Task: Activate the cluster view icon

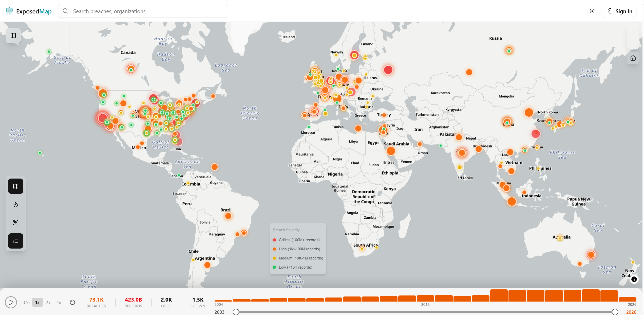Action: tap(15, 222)
